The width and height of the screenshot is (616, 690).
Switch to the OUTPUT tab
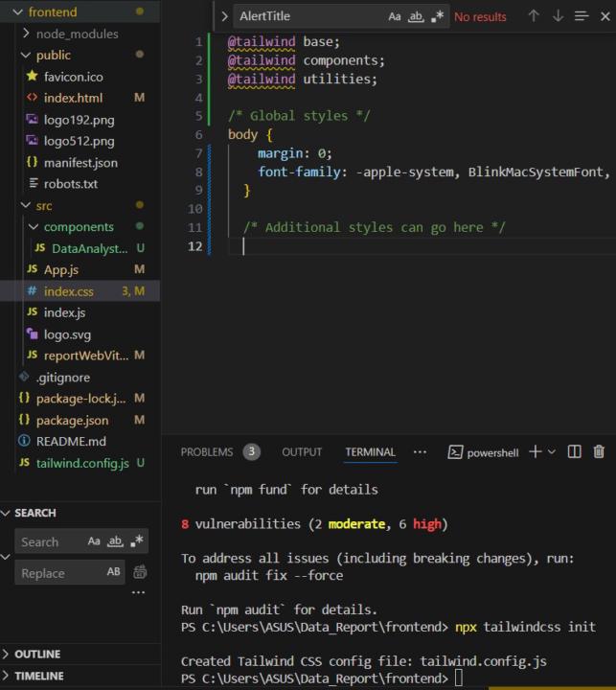302,452
